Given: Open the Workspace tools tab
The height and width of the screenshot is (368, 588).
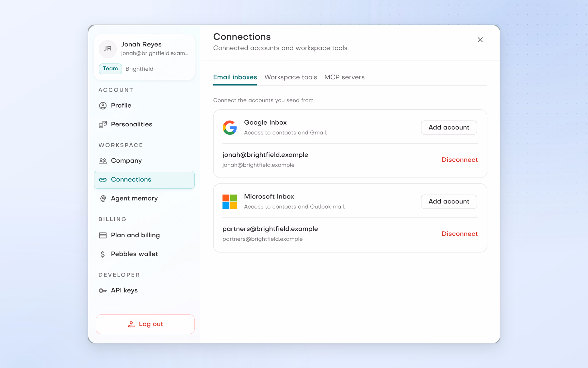Looking at the screenshot, I should pos(291,78).
